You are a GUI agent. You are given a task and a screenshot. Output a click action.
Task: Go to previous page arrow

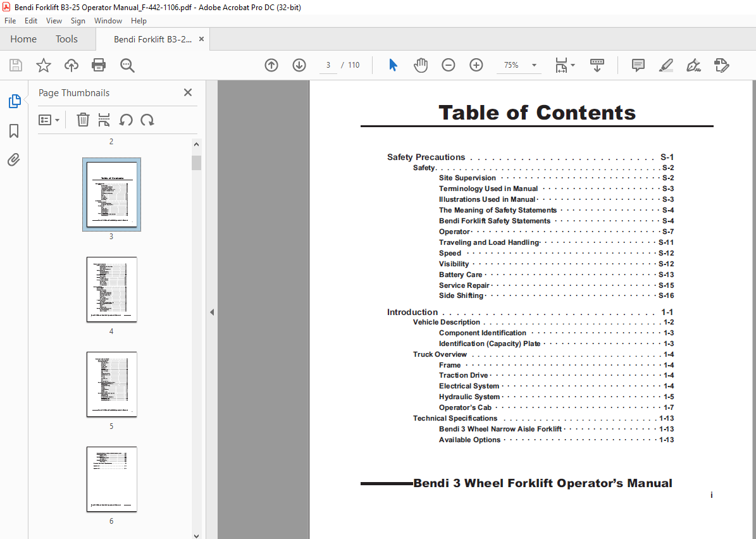click(271, 65)
